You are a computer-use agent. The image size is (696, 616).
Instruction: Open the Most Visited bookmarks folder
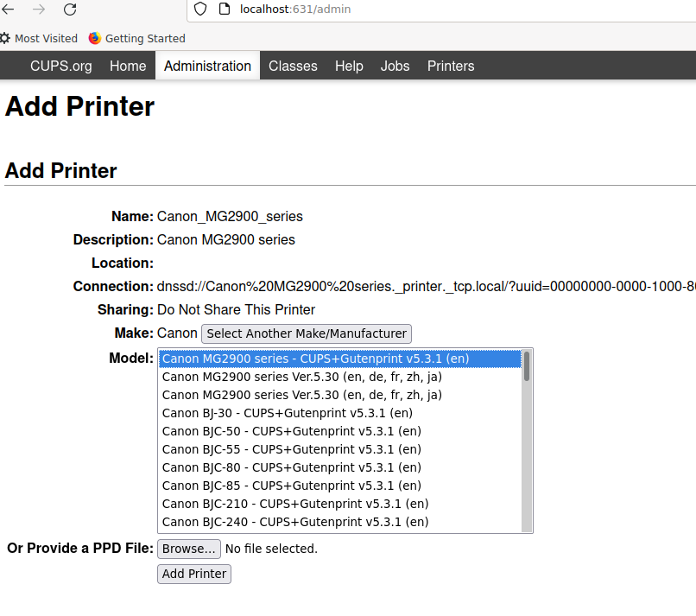(x=39, y=39)
